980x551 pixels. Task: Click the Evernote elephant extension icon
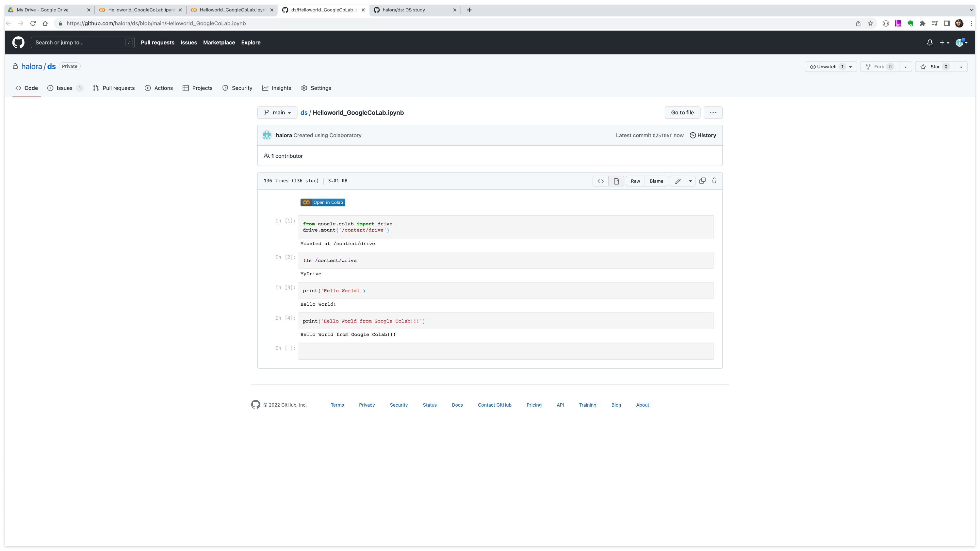click(x=910, y=23)
